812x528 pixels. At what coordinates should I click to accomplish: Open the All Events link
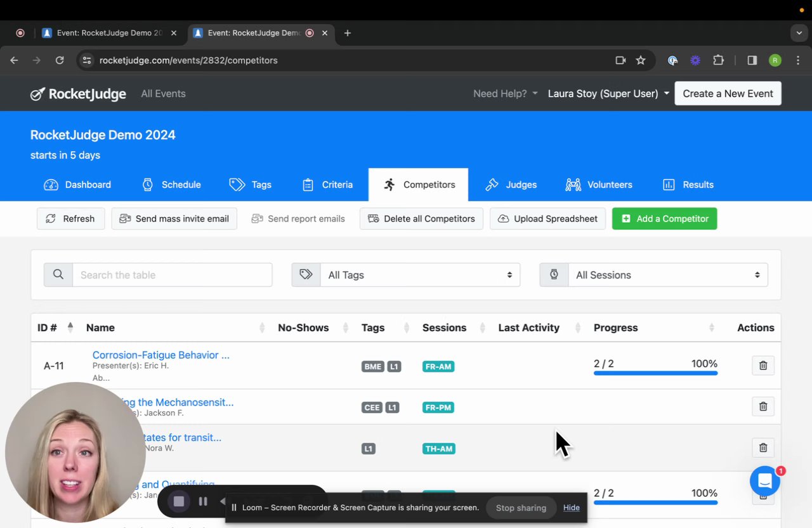point(163,94)
